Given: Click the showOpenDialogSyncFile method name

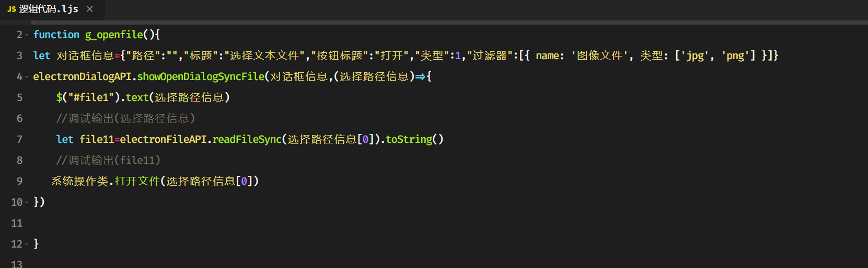Looking at the screenshot, I should point(201,76).
